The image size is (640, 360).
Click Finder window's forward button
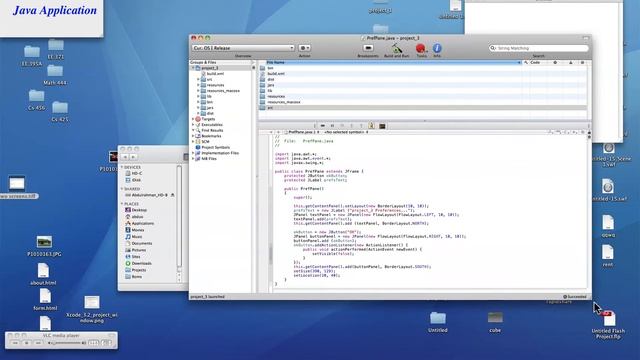pos(133,157)
